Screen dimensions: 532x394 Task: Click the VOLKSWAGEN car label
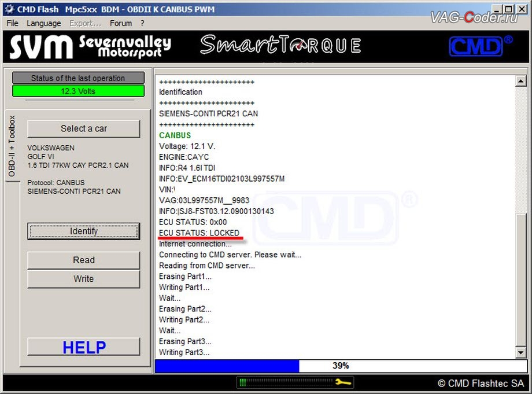click(x=51, y=148)
